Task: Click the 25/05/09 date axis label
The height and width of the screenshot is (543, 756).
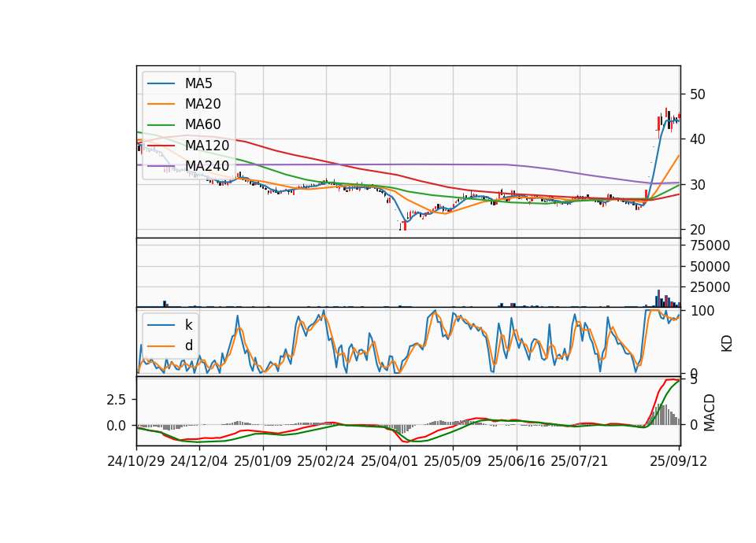Action: pyautogui.click(x=453, y=461)
